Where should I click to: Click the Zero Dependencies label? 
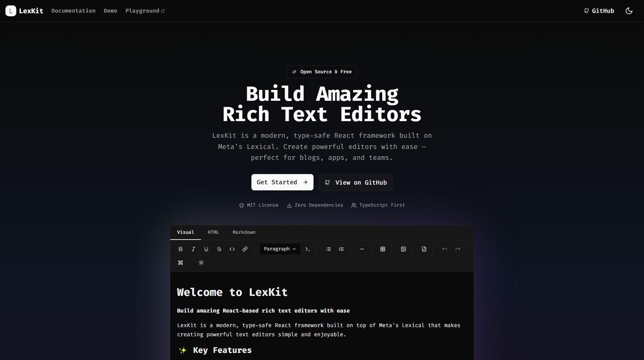pyautogui.click(x=315, y=205)
